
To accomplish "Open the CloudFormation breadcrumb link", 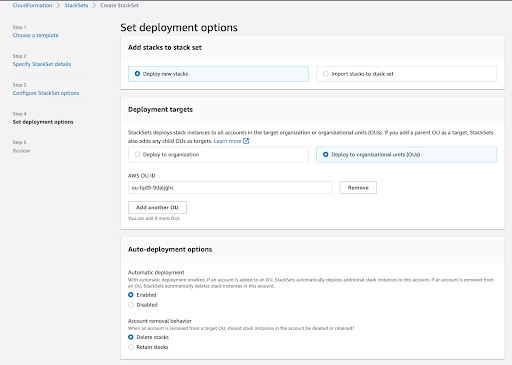I will pyautogui.click(x=32, y=5).
